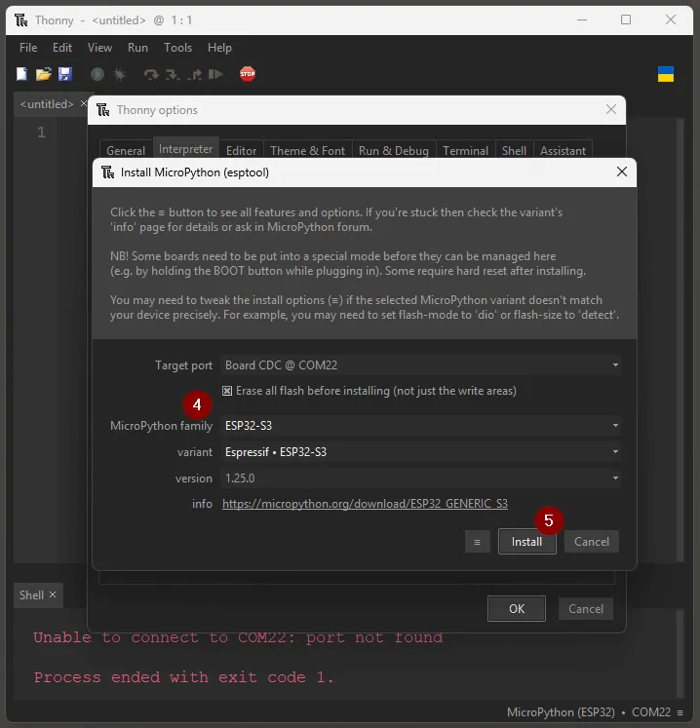The width and height of the screenshot is (700, 728).
Task: Click the New file toolbar icon
Action: coord(21,74)
